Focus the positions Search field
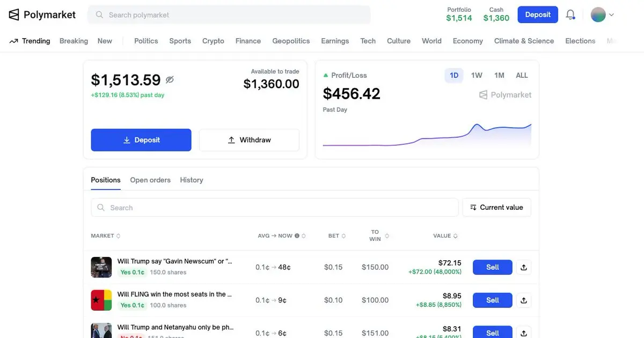Viewport: 644px width, 338px height. click(275, 208)
